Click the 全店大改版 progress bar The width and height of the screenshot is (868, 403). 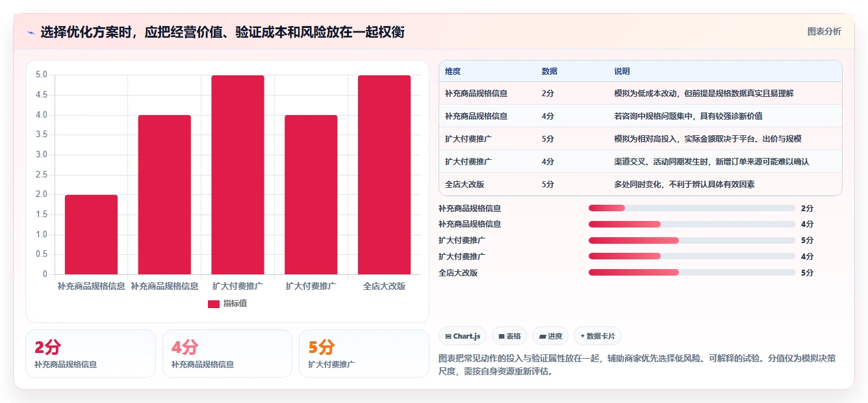tap(692, 272)
